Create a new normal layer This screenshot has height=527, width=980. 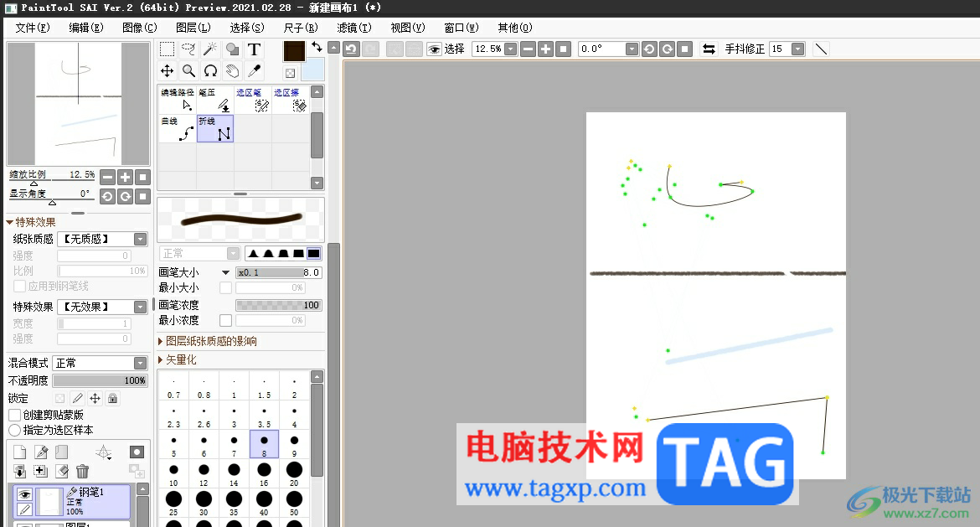(x=20, y=452)
